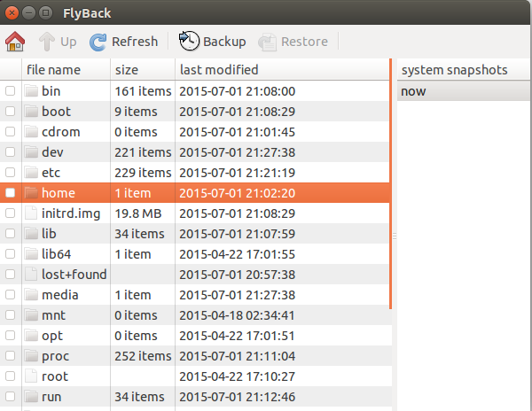
Task: Click the initrd.img file icon
Action: click(31, 213)
